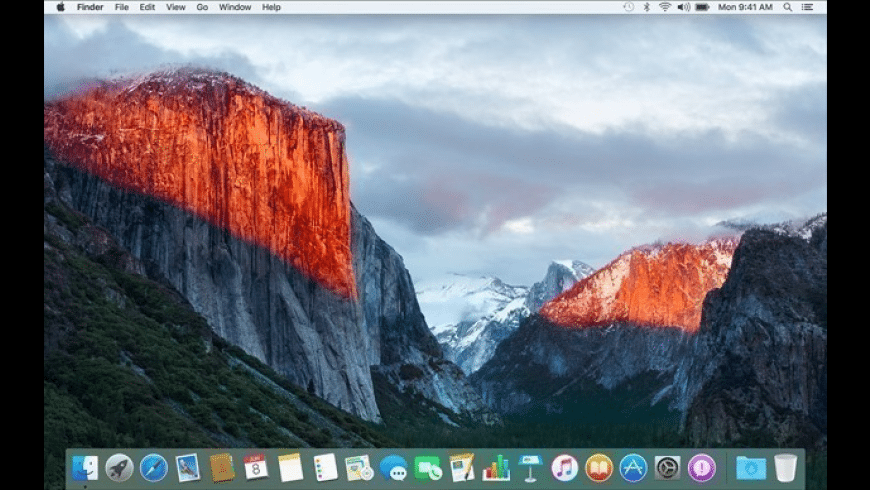870x490 pixels.
Task: Open the Help menu
Action: pos(271,7)
